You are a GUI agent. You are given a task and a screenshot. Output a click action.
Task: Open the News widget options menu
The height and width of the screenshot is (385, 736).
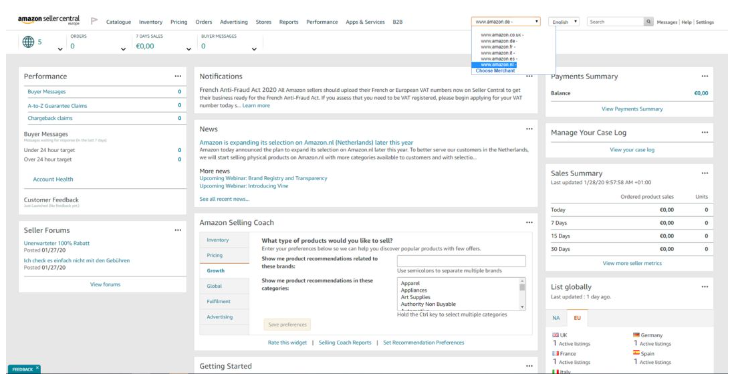click(529, 129)
